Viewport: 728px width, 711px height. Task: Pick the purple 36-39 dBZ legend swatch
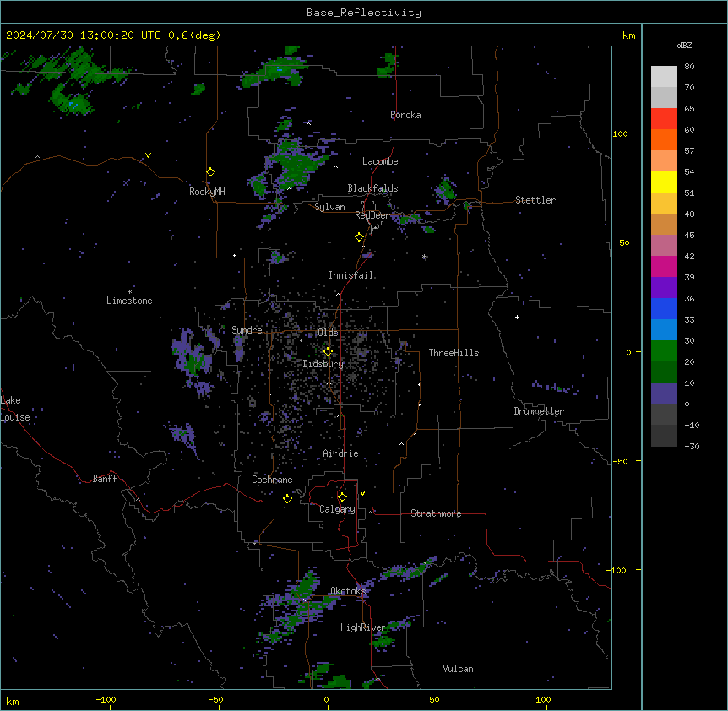coord(664,288)
